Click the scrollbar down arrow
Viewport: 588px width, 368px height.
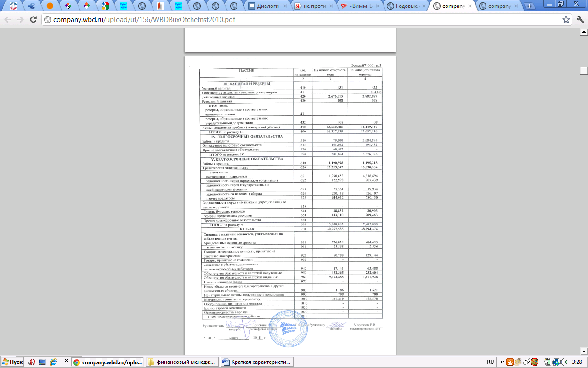(584, 351)
